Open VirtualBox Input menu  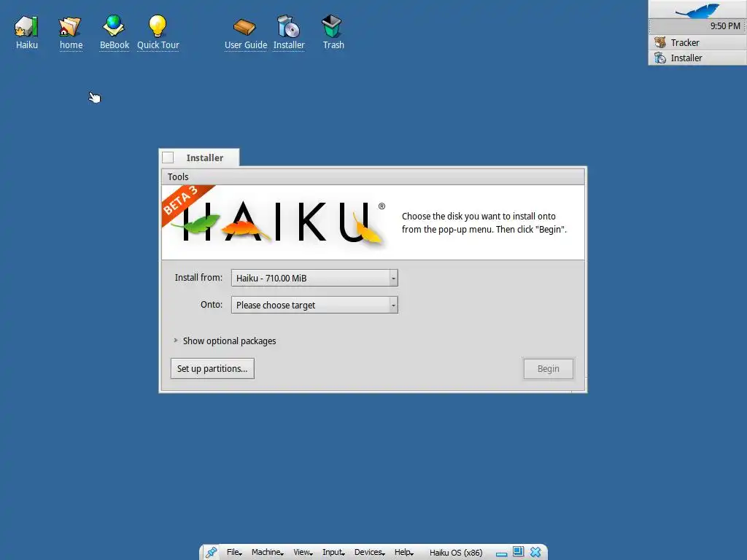[333, 553]
